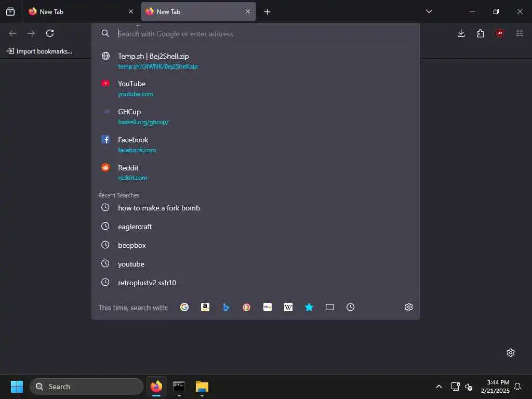Screen dimensions: 532x399
Task: Open a new tab with plus button
Action: [268, 12]
